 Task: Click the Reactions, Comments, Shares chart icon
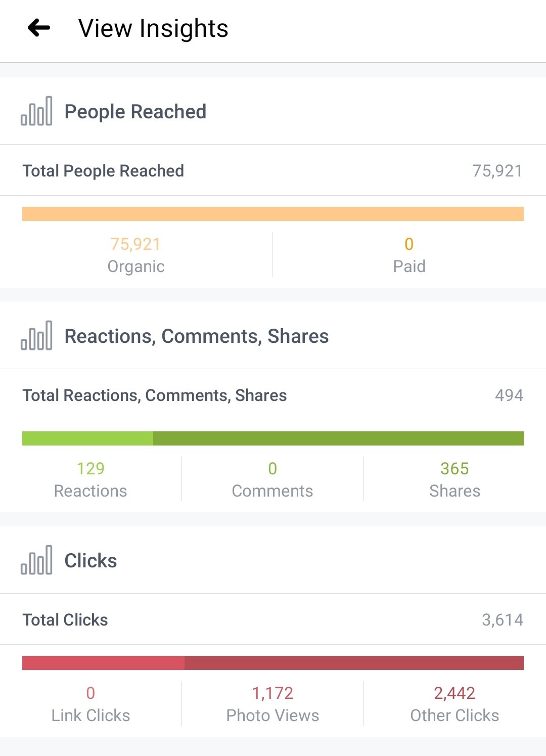point(36,335)
